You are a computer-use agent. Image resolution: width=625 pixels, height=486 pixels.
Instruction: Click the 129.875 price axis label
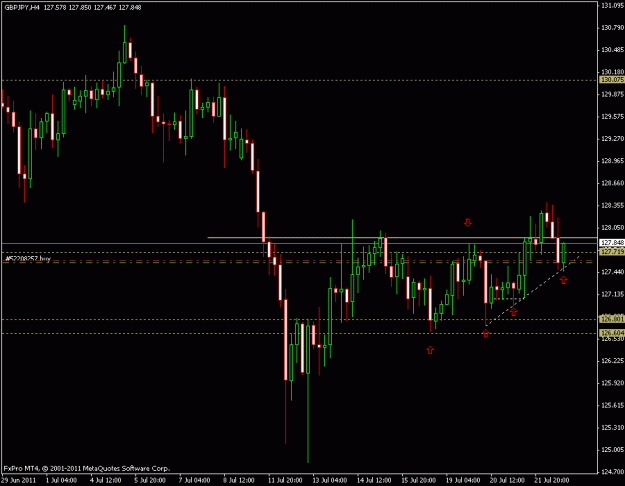[612, 94]
